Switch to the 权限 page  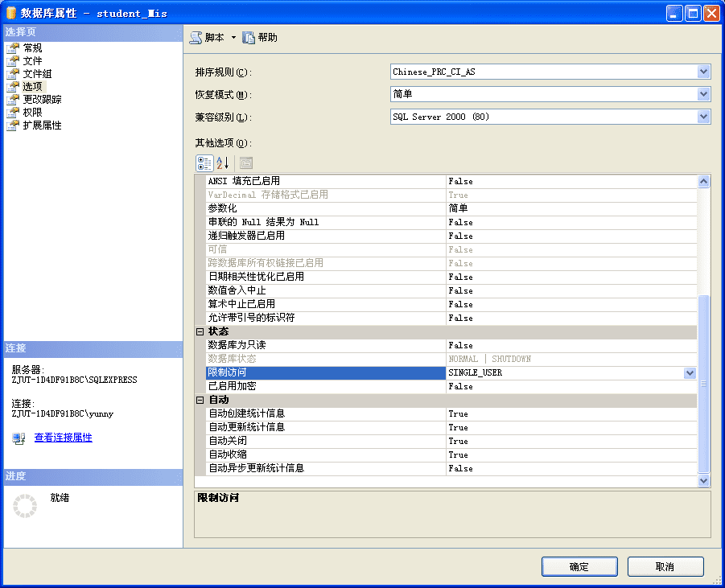pos(32,112)
